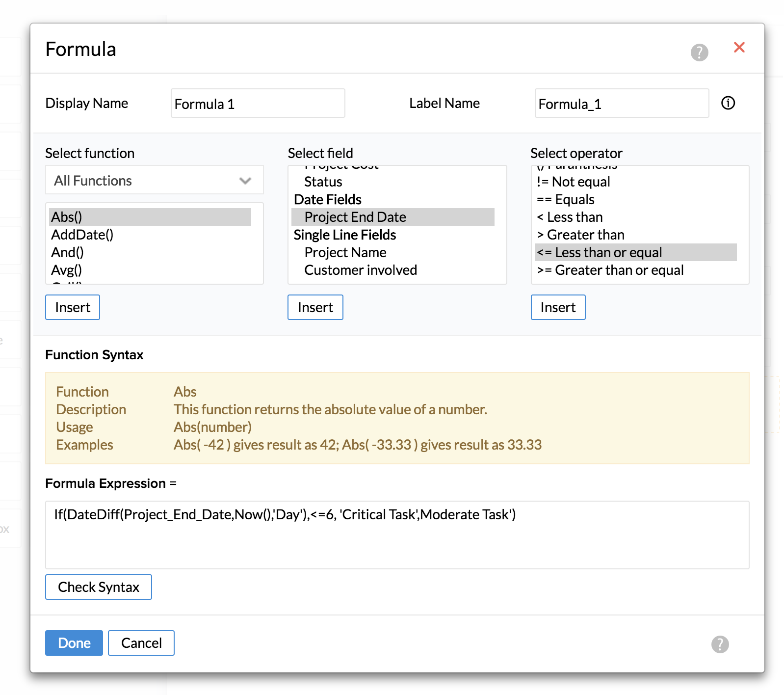This screenshot has width=784, height=695.
Task: Click the Display Name input field
Action: [258, 104]
